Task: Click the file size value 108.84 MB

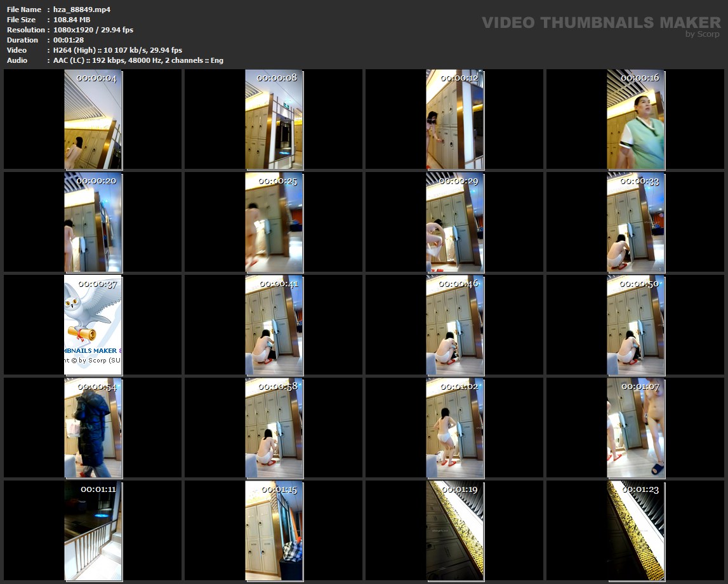Action: click(x=72, y=20)
